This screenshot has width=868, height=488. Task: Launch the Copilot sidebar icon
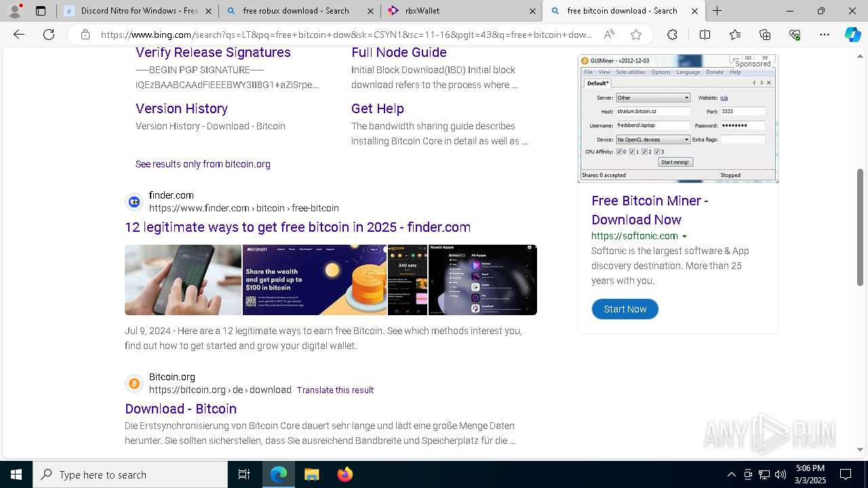click(852, 35)
